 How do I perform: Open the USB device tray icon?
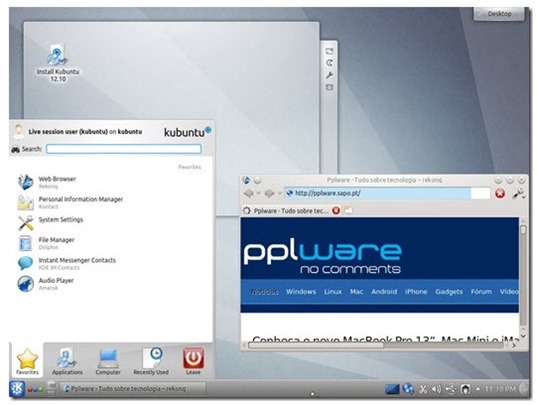[451, 389]
